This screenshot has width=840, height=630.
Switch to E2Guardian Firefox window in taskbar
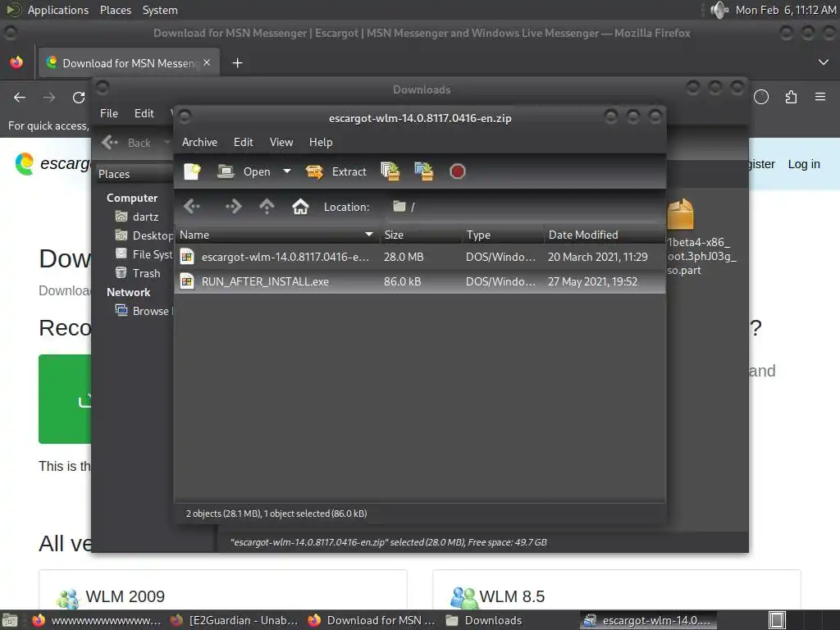point(234,620)
